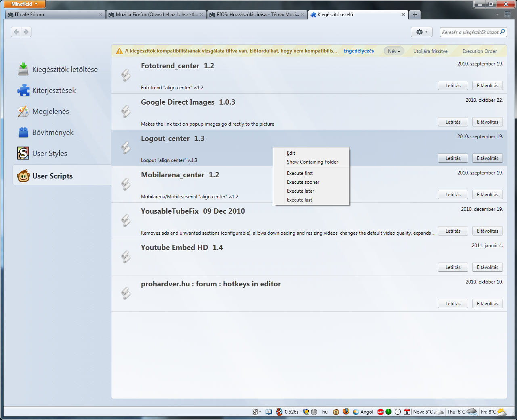Viewport: 517px width, 420px height.
Task: Open a new tab with plus button
Action: [x=414, y=15]
